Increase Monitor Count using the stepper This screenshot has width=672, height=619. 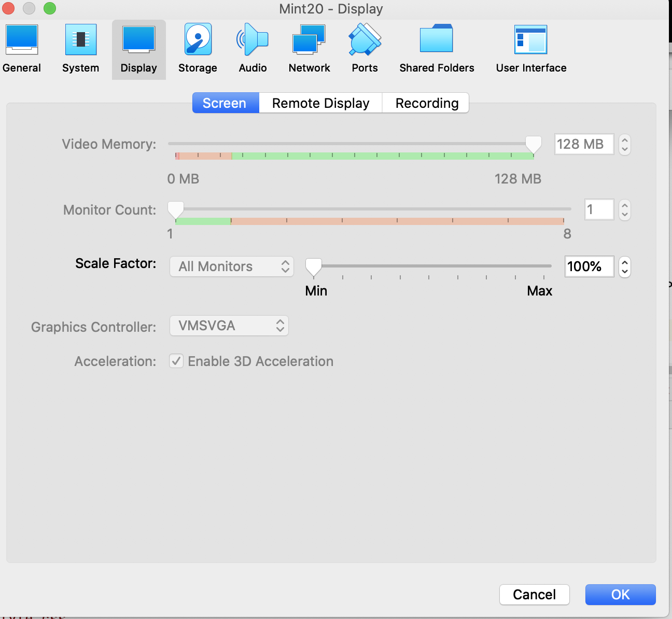[624, 206]
